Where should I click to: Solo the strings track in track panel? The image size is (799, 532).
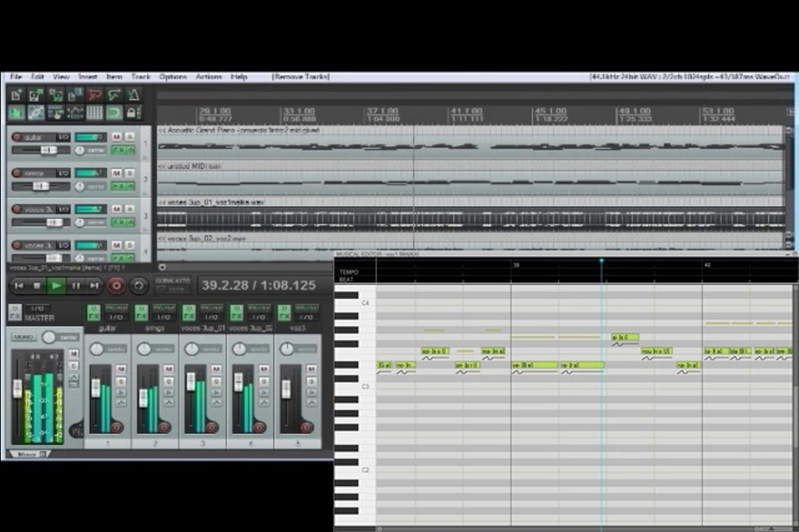coord(129,173)
